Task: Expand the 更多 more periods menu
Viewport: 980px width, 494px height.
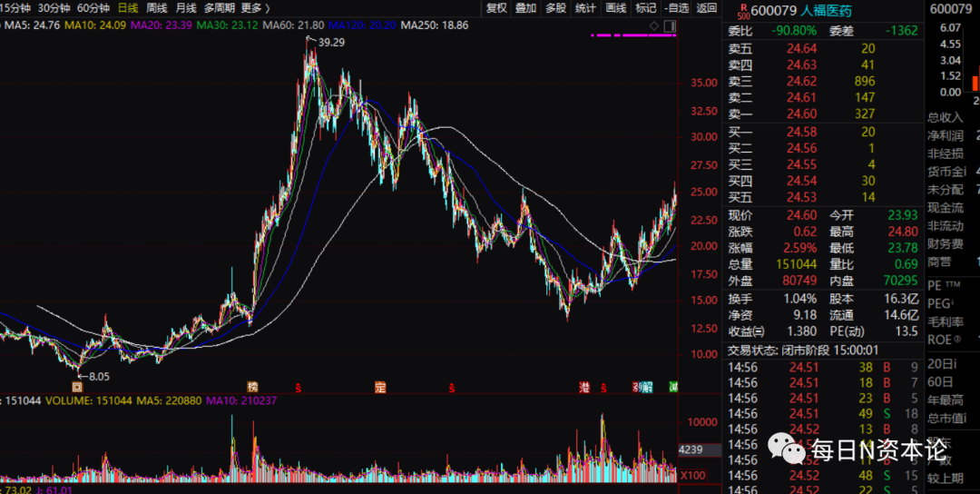Action: pyautogui.click(x=255, y=8)
